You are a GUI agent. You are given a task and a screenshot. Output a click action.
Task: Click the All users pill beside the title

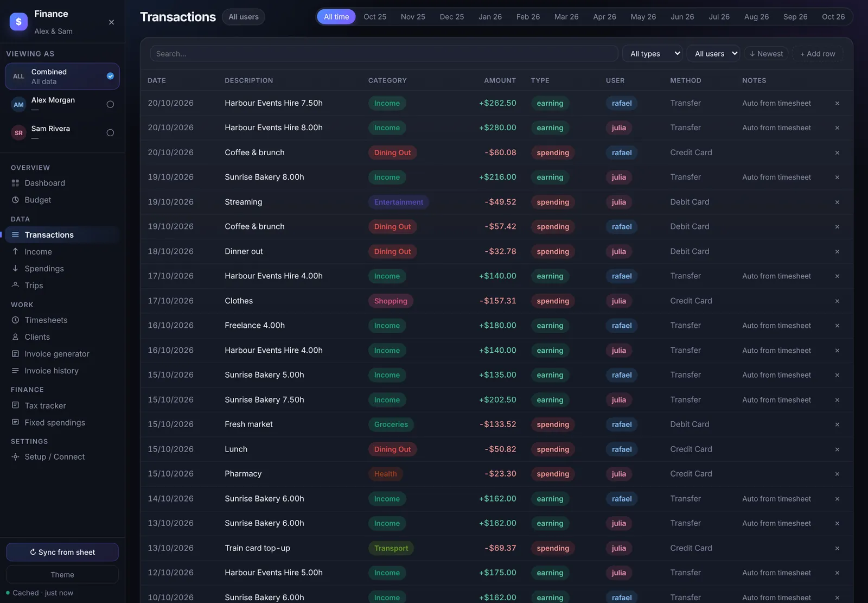pos(244,17)
